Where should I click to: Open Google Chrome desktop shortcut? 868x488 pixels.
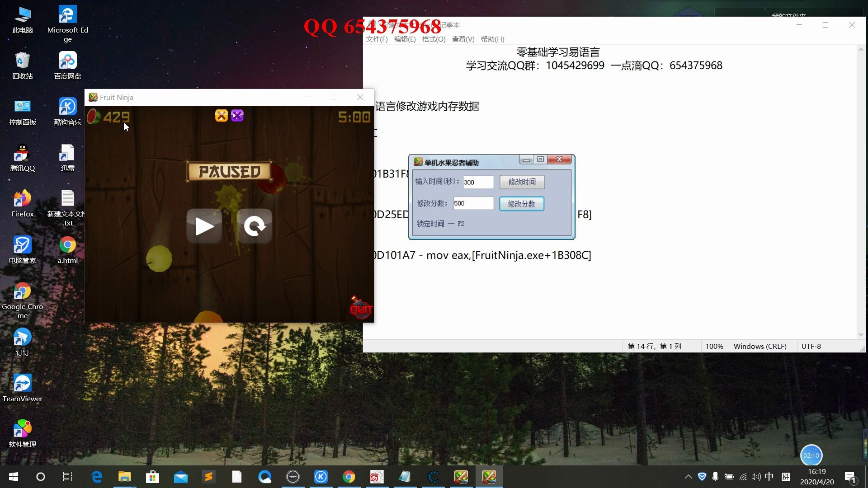[22, 300]
